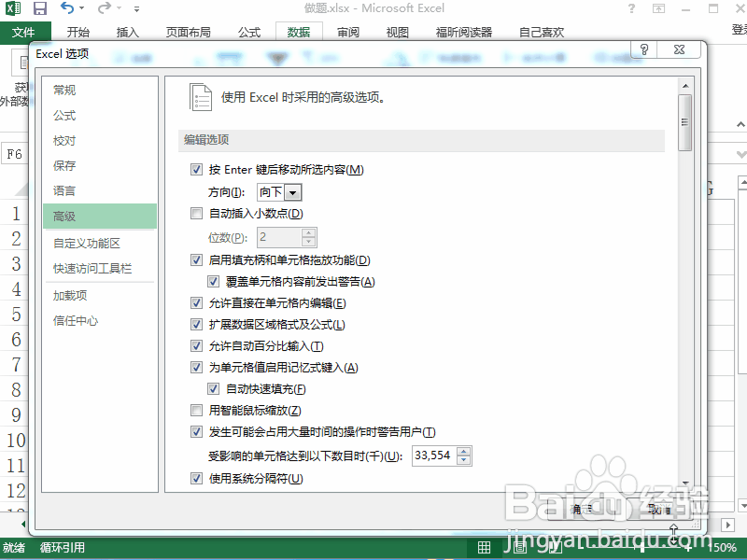
Task: Open the 福昕阅读器 ribbon tab
Action: [463, 32]
